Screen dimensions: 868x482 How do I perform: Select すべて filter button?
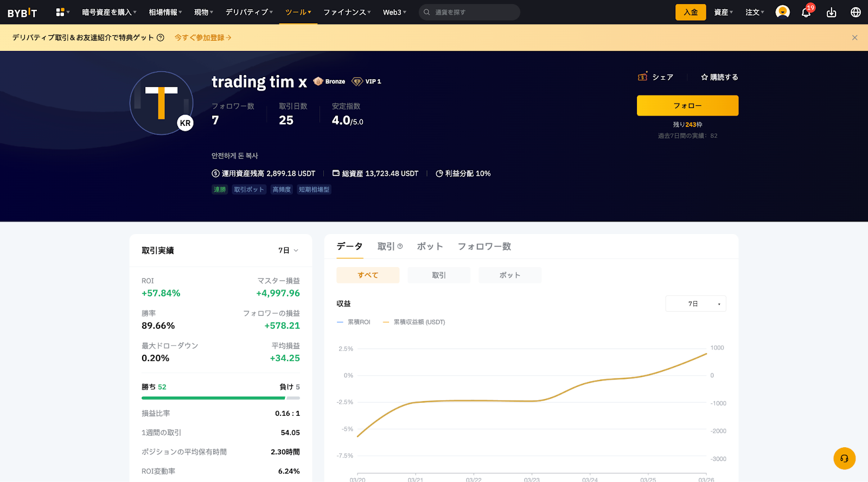(x=368, y=275)
